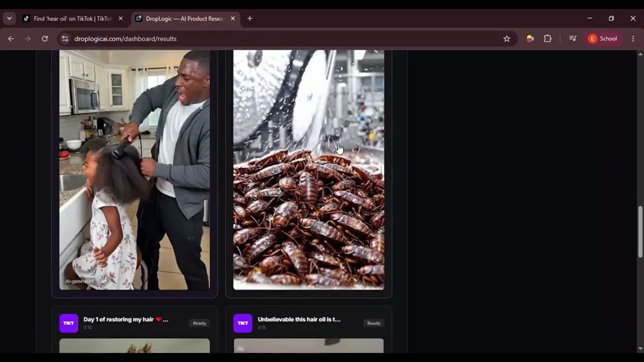This screenshot has height=362, width=644.
Task: Open a new browser tab
Action: [250, 19]
